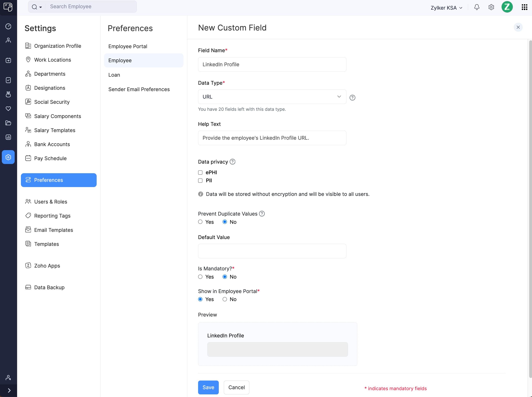Image resolution: width=532 pixels, height=397 pixels.
Task: Switch to the Loan preferences tab
Action: (114, 75)
